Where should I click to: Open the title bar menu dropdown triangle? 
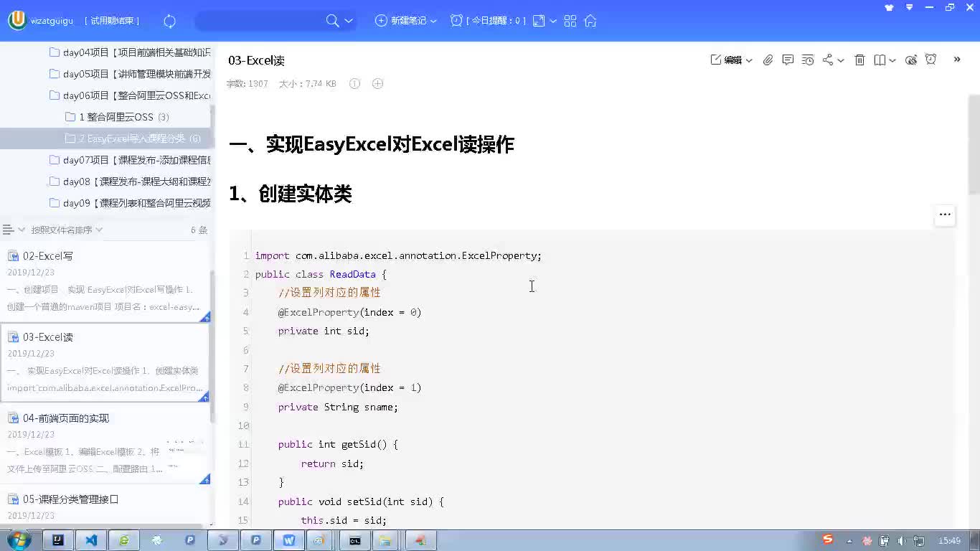(x=910, y=8)
